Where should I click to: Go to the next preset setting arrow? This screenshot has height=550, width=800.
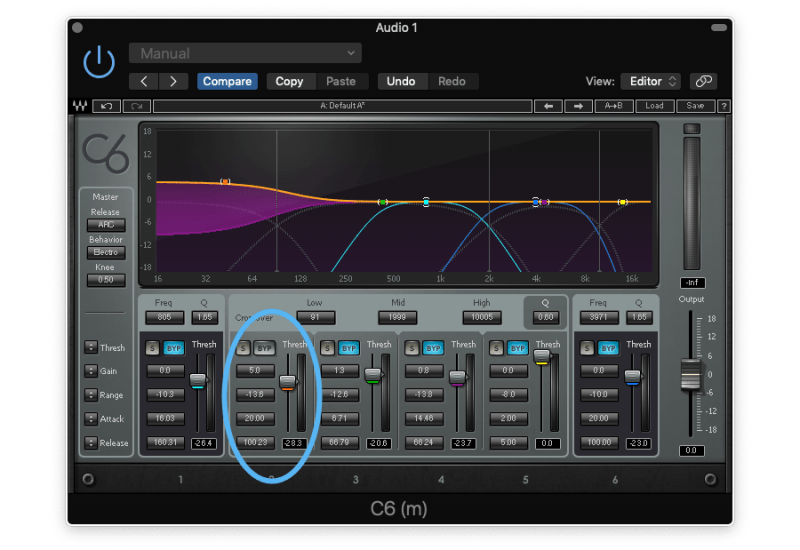click(173, 82)
